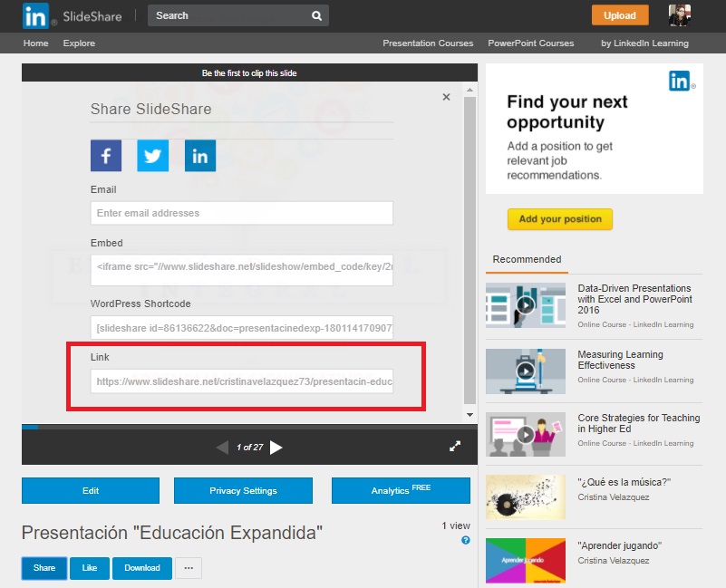Click the Enter email addresses field
This screenshot has width=726, height=588.
click(x=242, y=213)
